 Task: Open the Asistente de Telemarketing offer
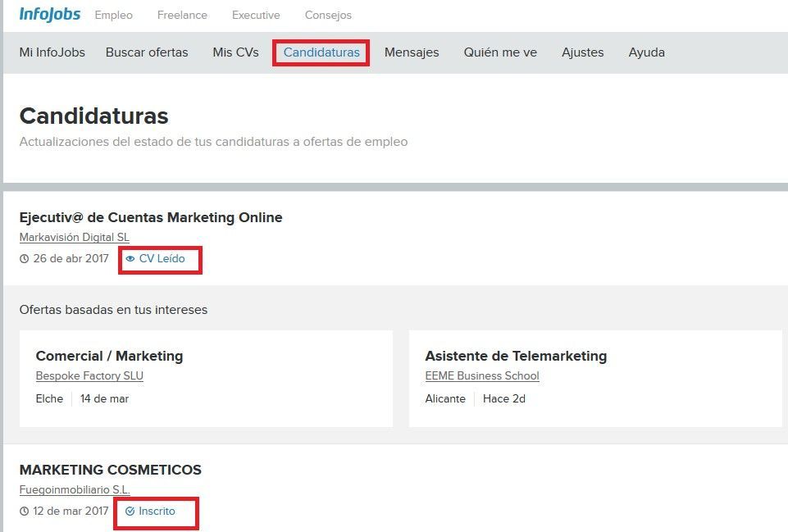click(x=516, y=356)
